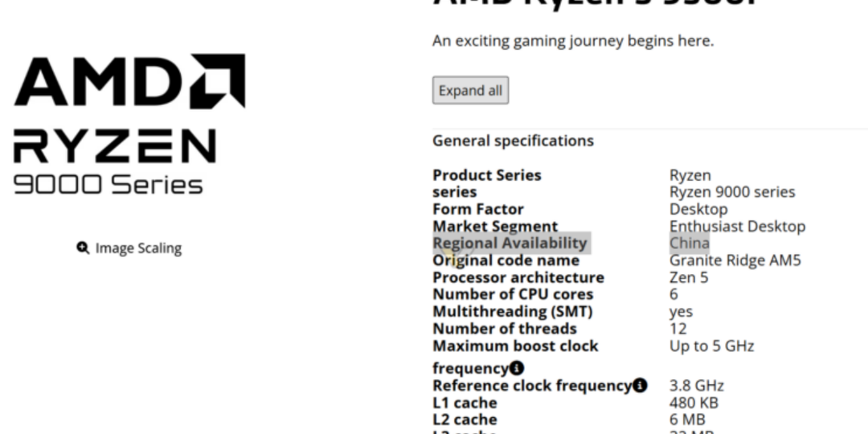Screen dimensions: 868x434
Task: Click the AMD Ryzen 9000 Series product image
Action: click(129, 124)
